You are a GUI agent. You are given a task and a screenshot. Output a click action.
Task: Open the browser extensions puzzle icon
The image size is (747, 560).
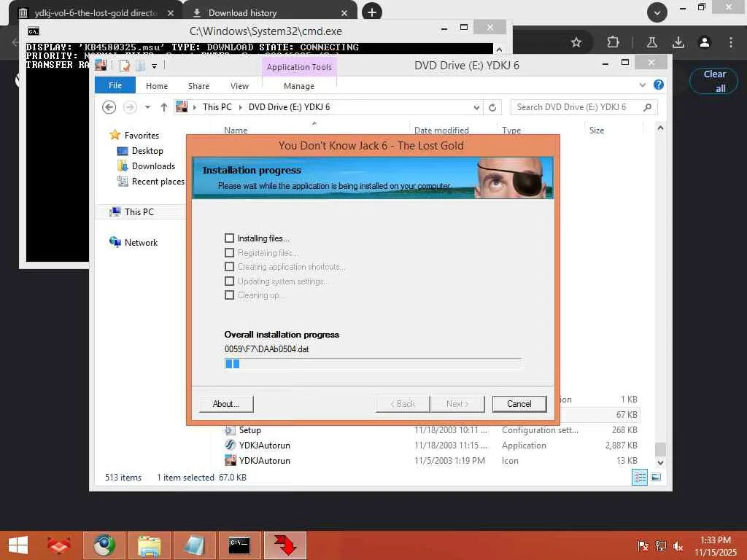[613, 42]
